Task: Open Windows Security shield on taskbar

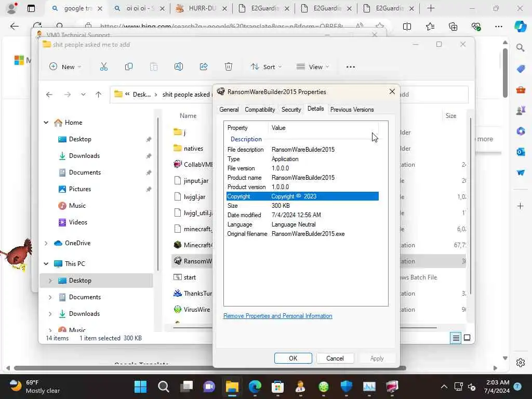Action: tap(346, 387)
